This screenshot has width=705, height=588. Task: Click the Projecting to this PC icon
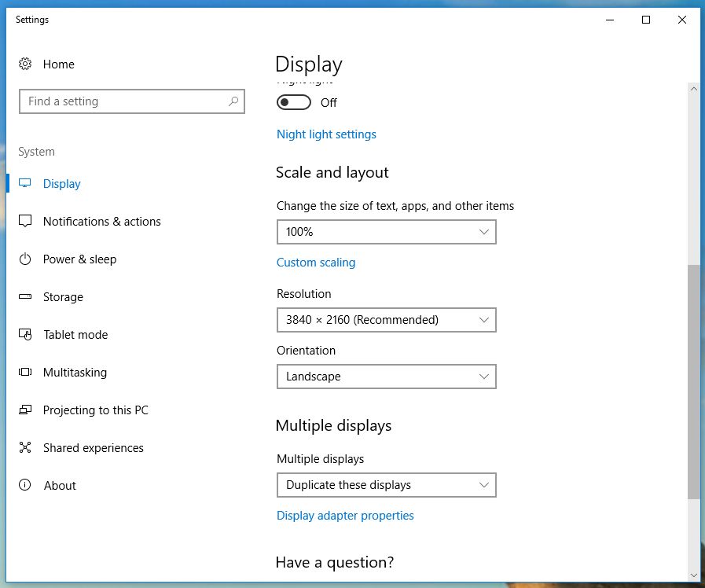pos(24,410)
